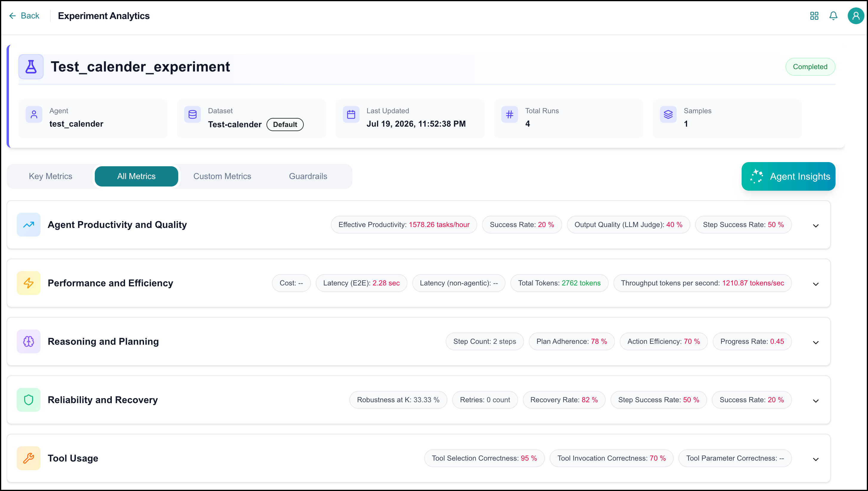Click the Tool Usage wrench icon

click(x=29, y=458)
